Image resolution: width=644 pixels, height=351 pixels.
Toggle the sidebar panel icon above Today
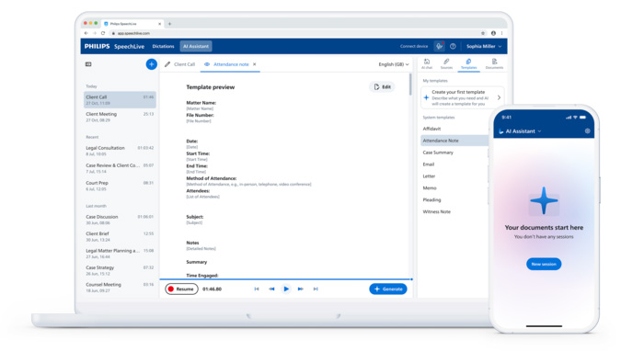click(88, 64)
